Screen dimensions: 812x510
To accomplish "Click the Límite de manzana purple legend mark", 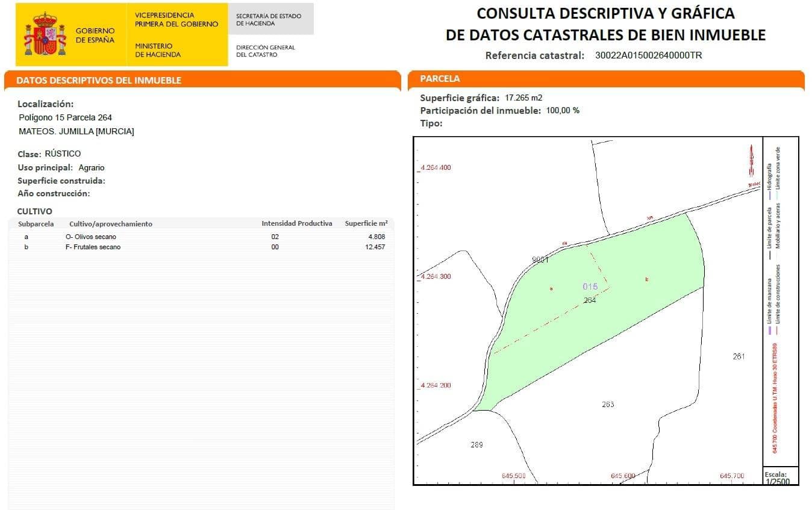I will point(770,331).
